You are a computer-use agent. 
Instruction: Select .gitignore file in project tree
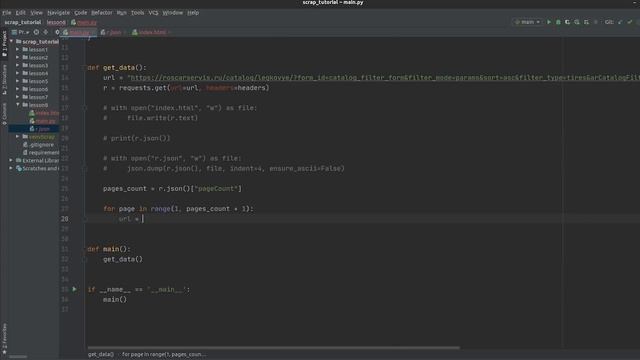pyautogui.click(x=38, y=144)
